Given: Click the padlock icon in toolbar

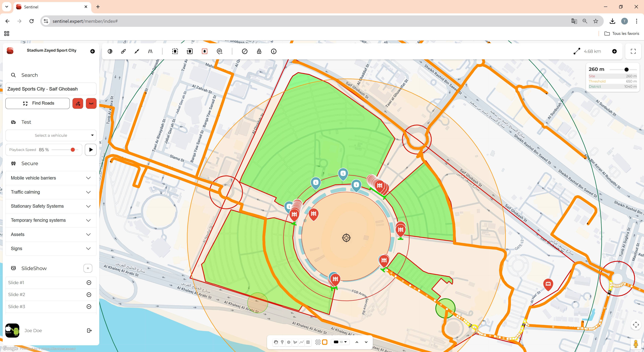Looking at the screenshot, I should click(x=259, y=51).
